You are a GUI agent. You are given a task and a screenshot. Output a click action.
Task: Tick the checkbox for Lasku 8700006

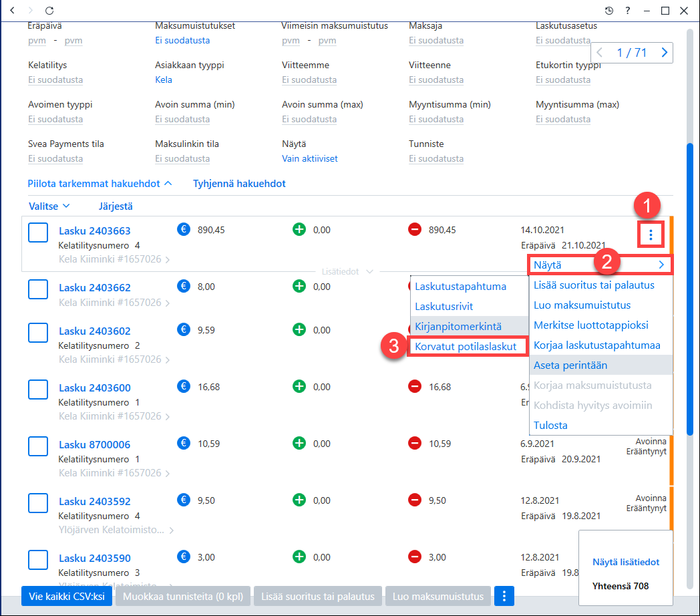(x=38, y=446)
